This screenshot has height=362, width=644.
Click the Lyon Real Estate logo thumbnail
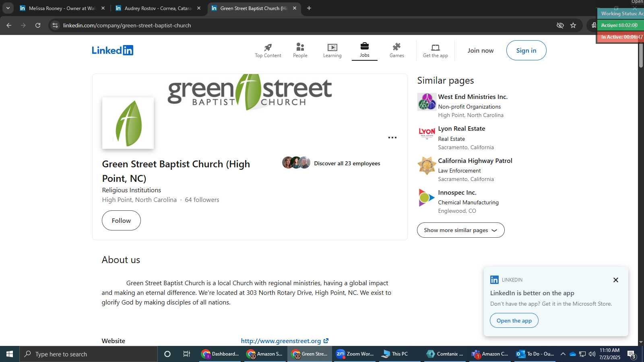[427, 134]
